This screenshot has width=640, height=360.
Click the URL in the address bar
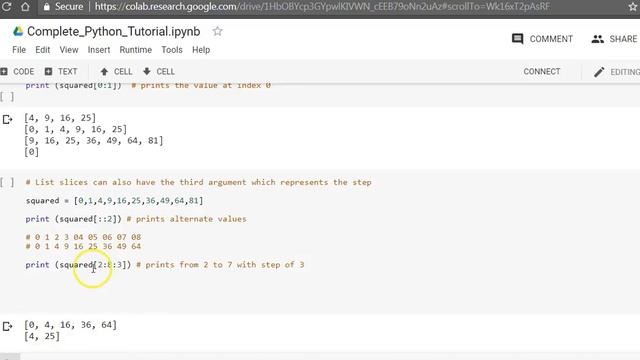pos(322,7)
